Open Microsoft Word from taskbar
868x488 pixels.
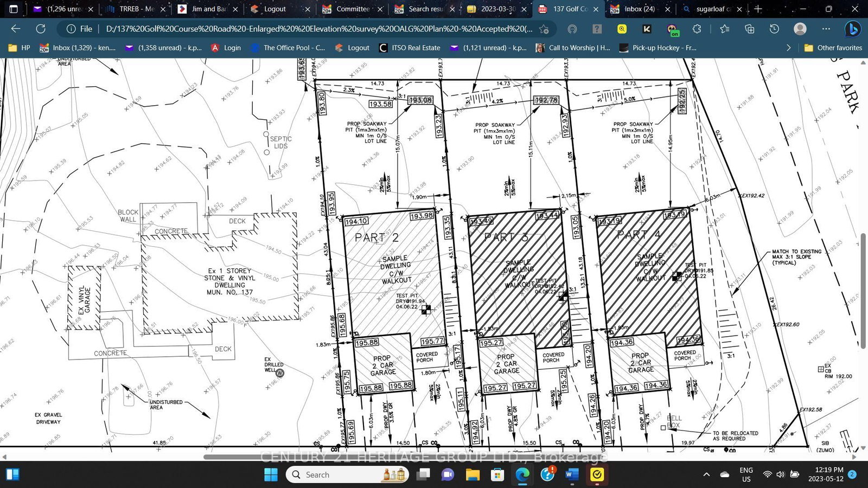click(x=572, y=474)
